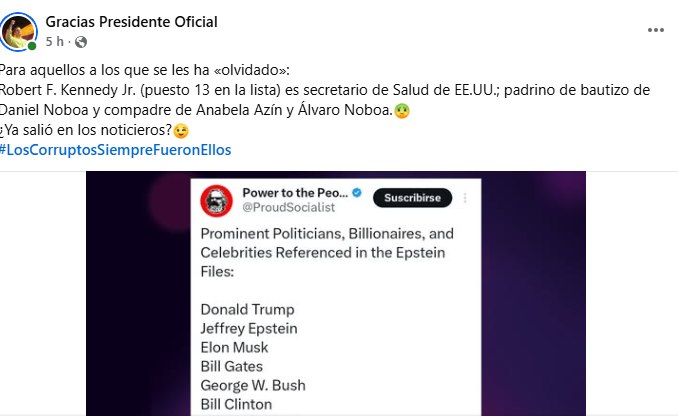Click the "5 h" post timestamp
The width and height of the screenshot is (678, 417).
[x=55, y=42]
